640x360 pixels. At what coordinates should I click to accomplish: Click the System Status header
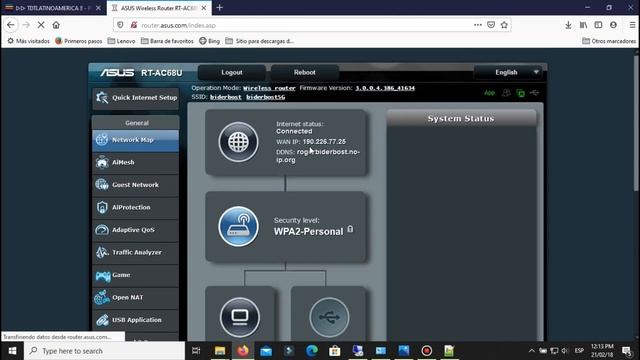461,119
